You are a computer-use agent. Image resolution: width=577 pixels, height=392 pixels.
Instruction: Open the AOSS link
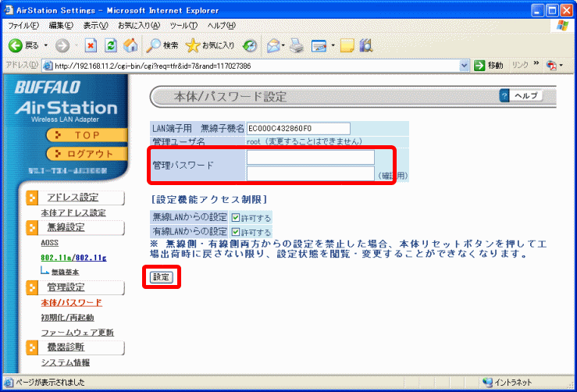click(50, 243)
